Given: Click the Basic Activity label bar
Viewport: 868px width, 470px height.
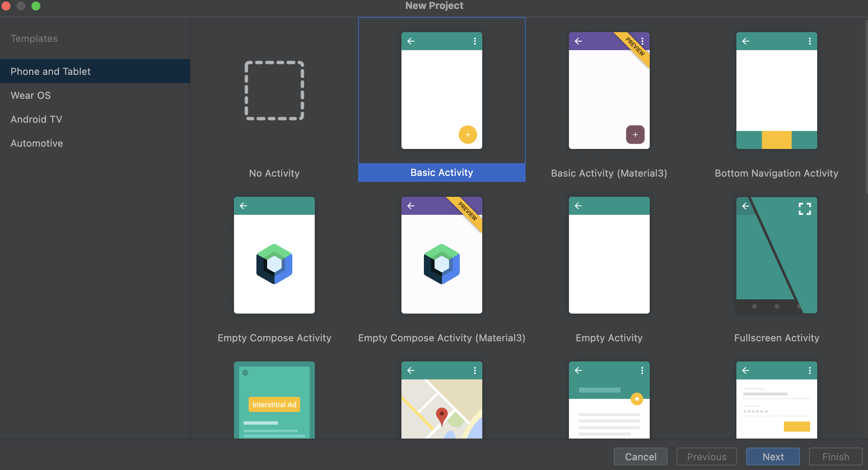Looking at the screenshot, I should (x=441, y=173).
